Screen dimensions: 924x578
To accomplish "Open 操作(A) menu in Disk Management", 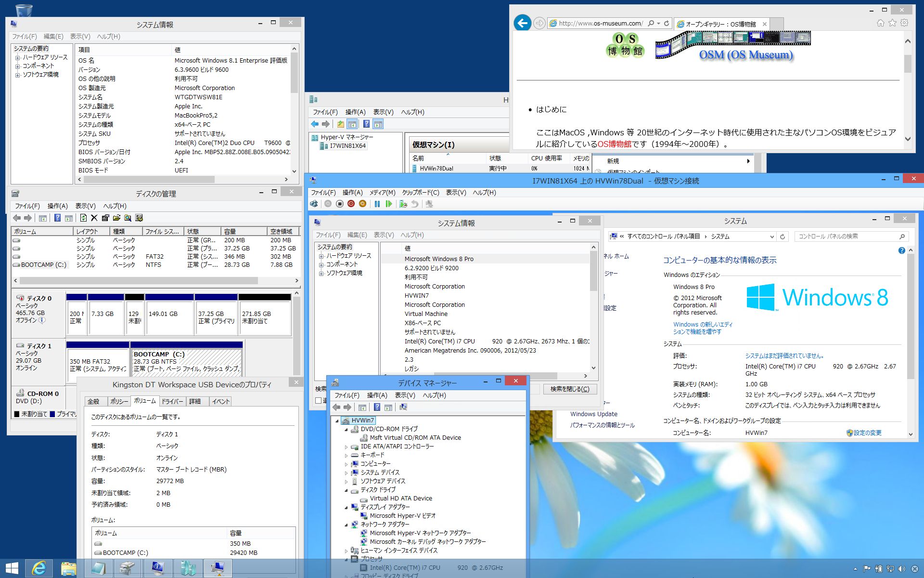I will tap(58, 206).
